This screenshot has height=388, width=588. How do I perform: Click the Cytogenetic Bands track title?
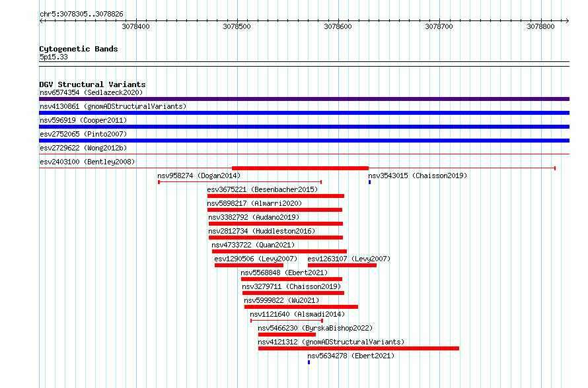79,49
